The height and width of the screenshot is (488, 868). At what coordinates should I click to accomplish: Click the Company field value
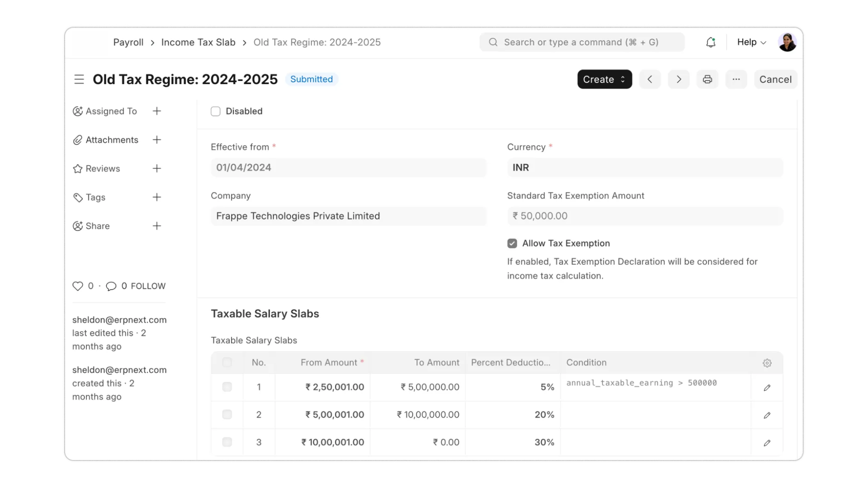tap(349, 216)
